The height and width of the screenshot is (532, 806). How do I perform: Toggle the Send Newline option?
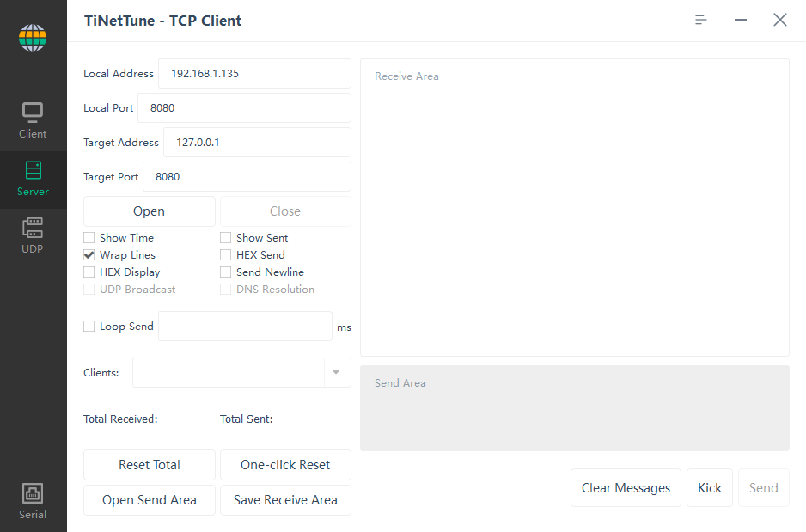click(225, 272)
